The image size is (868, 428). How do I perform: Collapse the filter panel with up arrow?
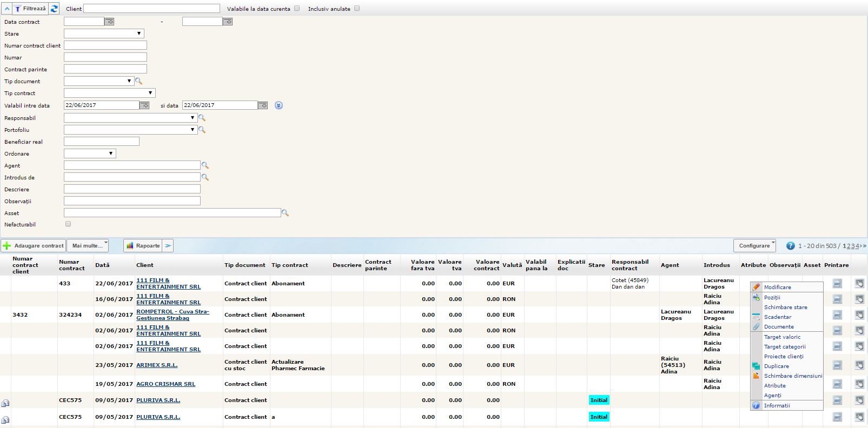(7, 9)
